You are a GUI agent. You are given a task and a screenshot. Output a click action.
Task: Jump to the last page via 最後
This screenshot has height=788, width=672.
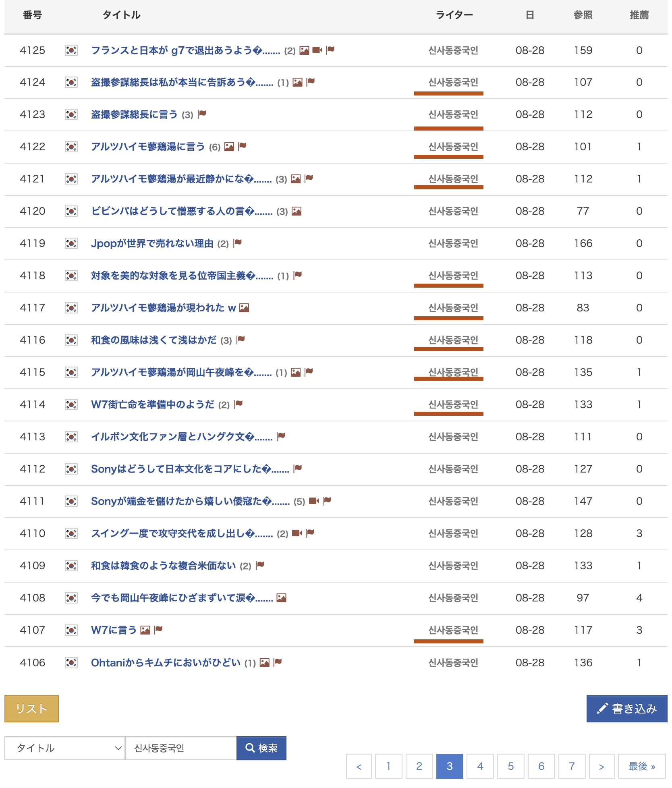pyautogui.click(x=641, y=766)
